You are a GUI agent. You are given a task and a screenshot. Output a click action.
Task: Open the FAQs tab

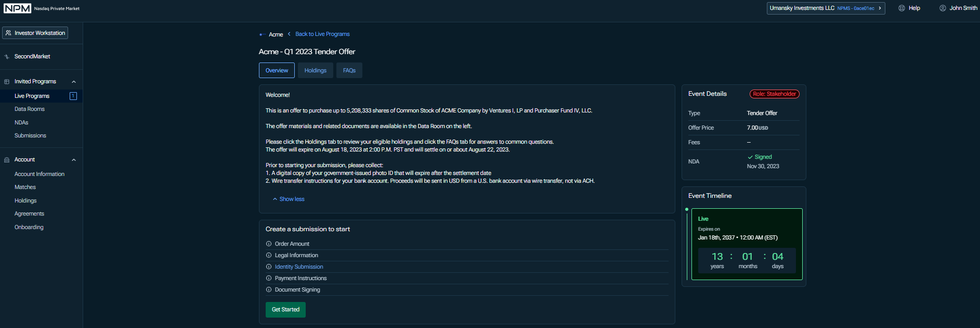coord(349,70)
